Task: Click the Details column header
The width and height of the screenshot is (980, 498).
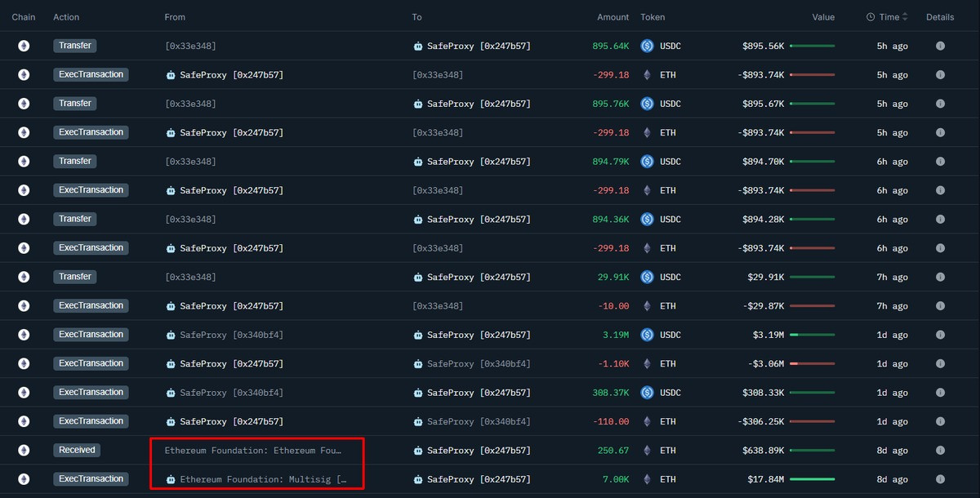Action: (x=940, y=17)
